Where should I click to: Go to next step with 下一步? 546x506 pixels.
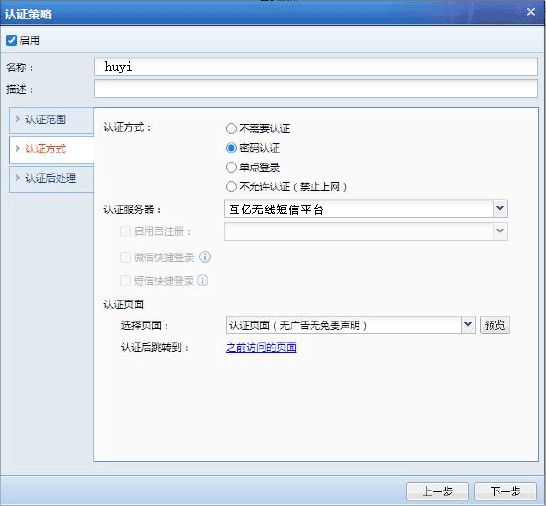(x=505, y=491)
